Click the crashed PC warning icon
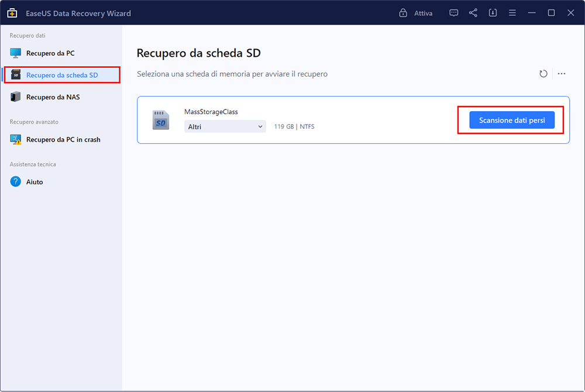Image resolution: width=585 pixels, height=392 pixels. click(x=15, y=139)
